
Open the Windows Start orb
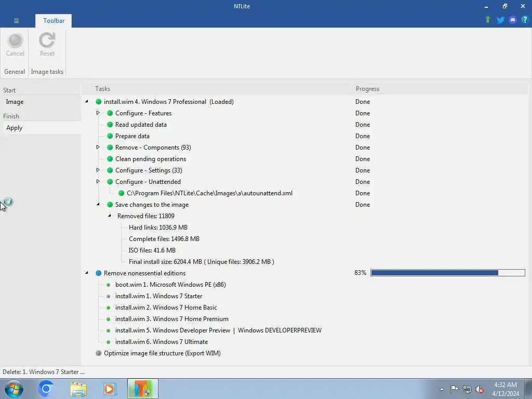pyautogui.click(x=14, y=389)
